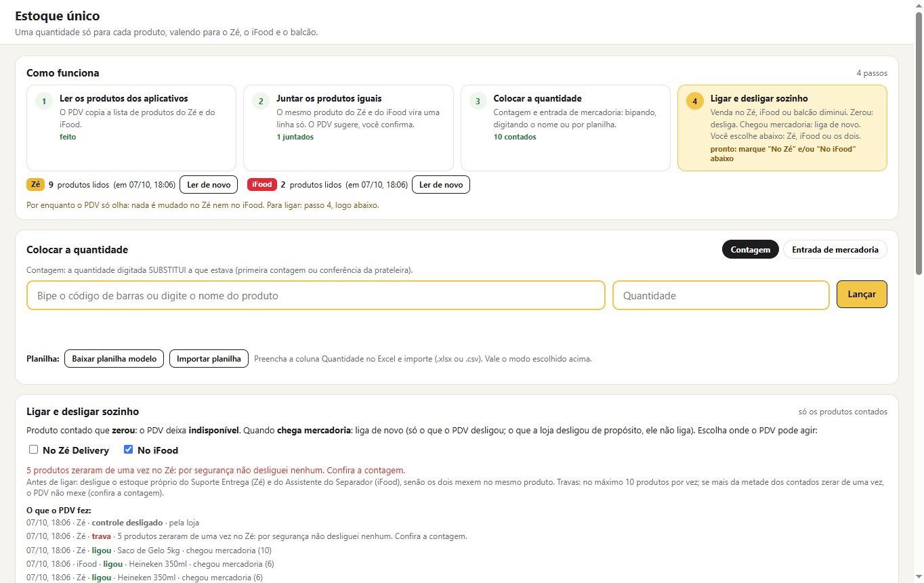
Task: Uncheck the "No iFood" checkbox
Action: click(128, 450)
